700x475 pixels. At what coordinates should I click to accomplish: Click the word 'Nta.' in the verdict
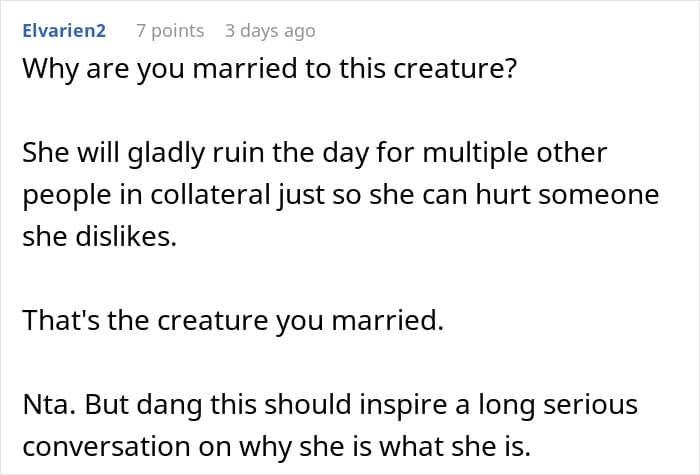pyautogui.click(x=45, y=405)
